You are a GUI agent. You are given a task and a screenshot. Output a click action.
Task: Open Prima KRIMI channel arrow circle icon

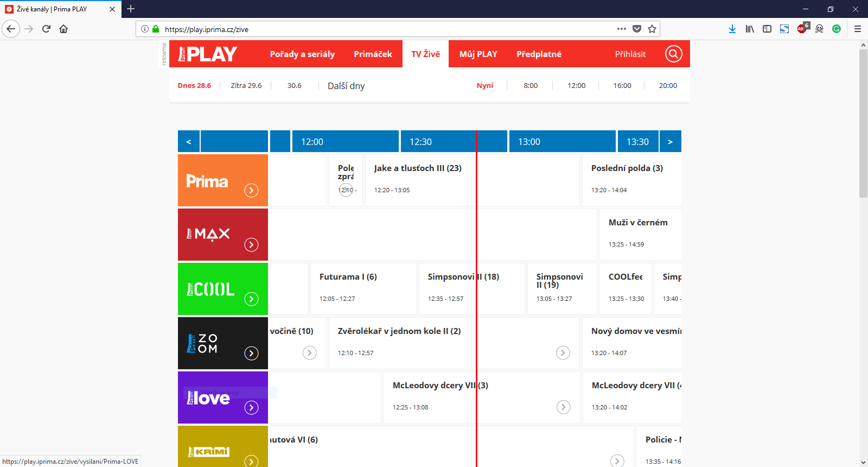[x=251, y=461]
